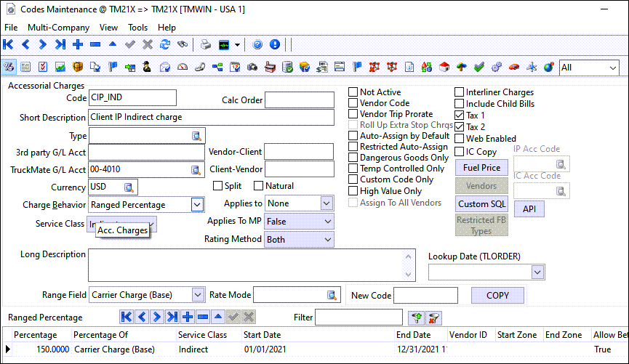
Task: Jump to first record in top navigator
Action: (x=9, y=44)
